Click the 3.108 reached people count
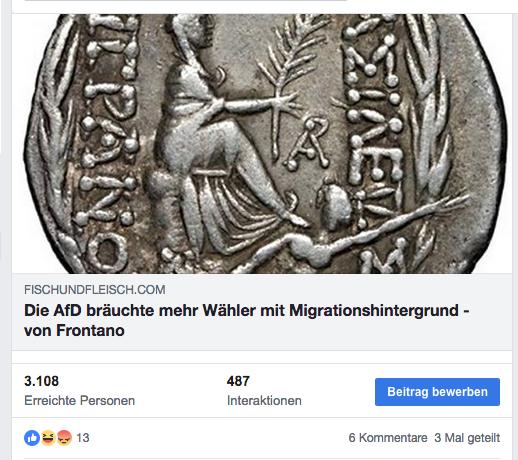The image size is (518, 460). [x=41, y=381]
